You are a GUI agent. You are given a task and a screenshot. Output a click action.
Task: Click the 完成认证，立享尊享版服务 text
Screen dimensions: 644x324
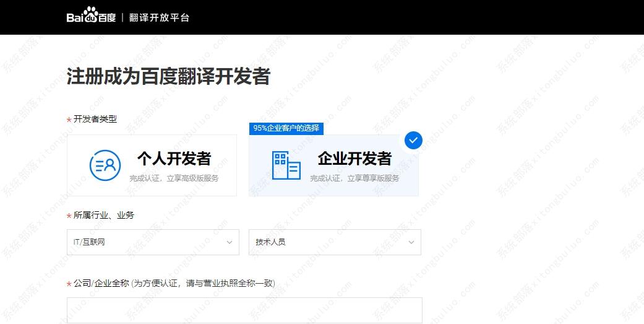coord(354,178)
